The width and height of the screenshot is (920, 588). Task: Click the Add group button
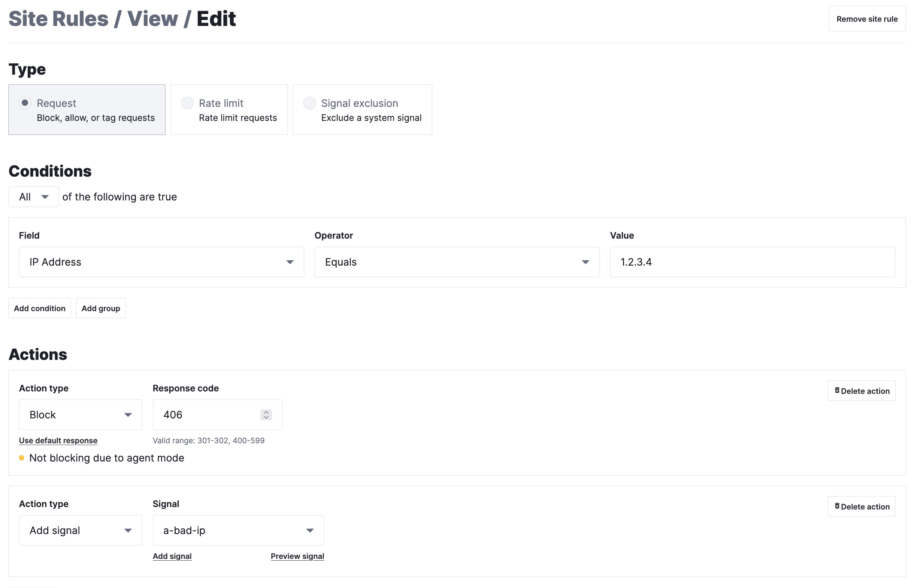pos(101,308)
